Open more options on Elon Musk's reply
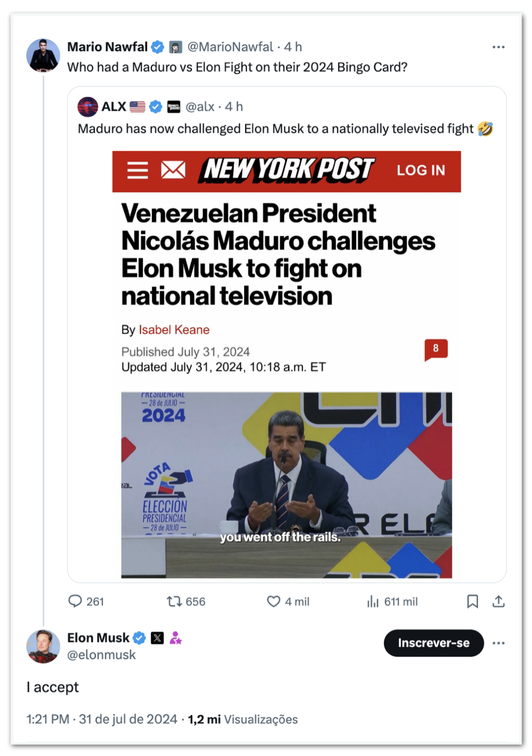 click(x=499, y=643)
